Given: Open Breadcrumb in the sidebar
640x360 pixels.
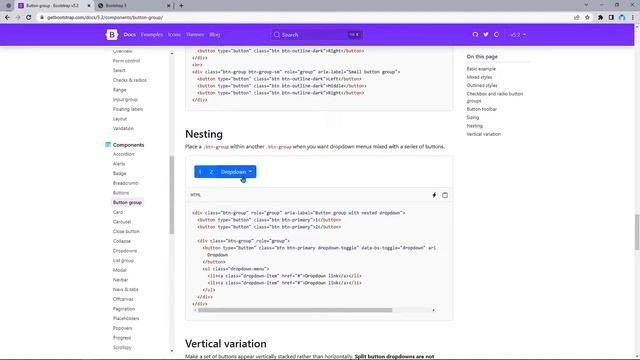Looking at the screenshot, I should [x=126, y=183].
